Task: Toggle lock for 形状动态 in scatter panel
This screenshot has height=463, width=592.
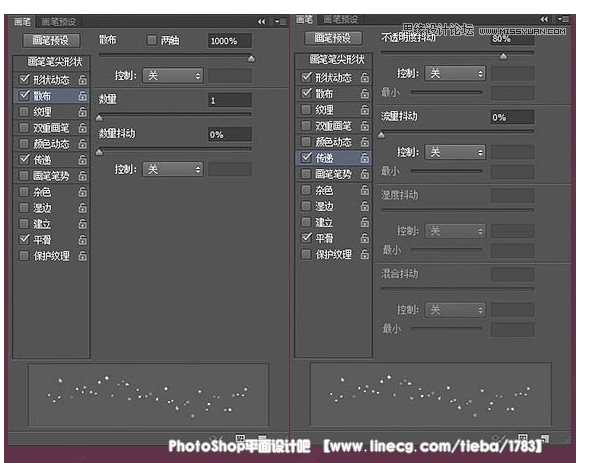Action: click(82, 80)
